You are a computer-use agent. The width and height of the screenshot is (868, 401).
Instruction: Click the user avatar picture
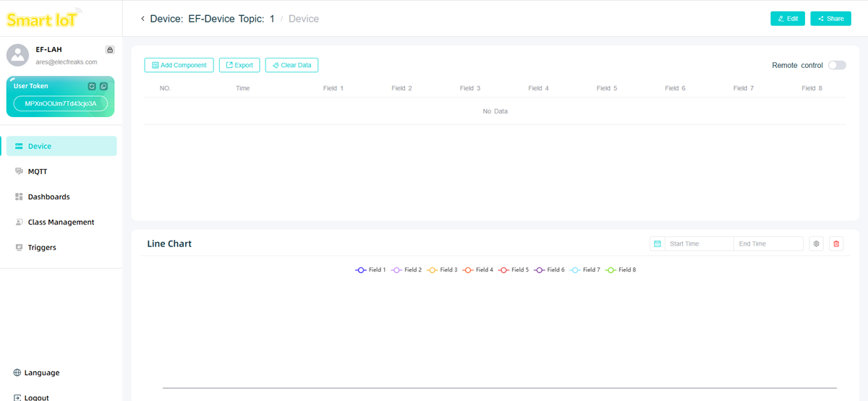(17, 55)
